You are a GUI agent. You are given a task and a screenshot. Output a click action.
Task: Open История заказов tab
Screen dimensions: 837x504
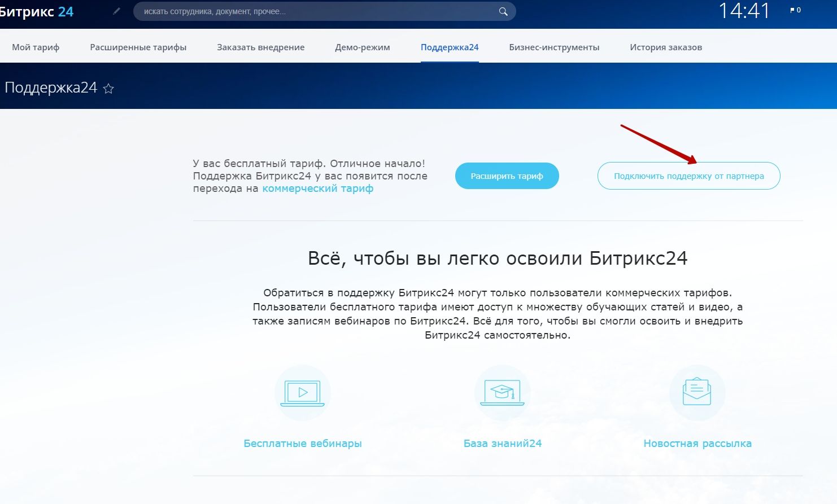point(666,47)
